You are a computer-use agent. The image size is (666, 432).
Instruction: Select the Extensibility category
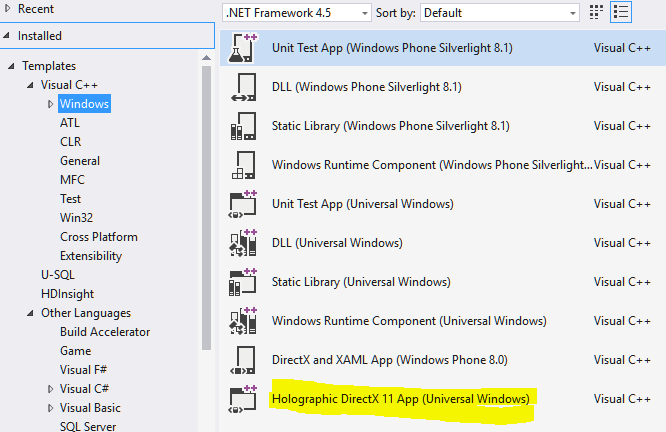point(91,256)
